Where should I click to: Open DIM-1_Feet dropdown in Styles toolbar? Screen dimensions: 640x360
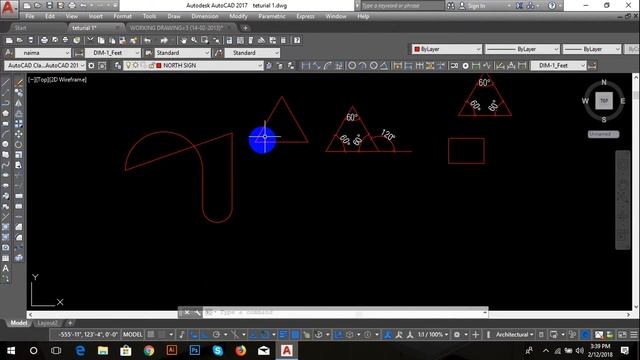(113, 53)
